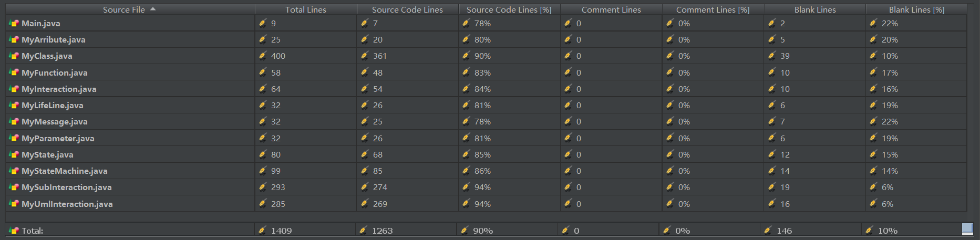This screenshot has height=240, width=980.
Task: Sort by Blank Lines column header
Action: (814, 9)
